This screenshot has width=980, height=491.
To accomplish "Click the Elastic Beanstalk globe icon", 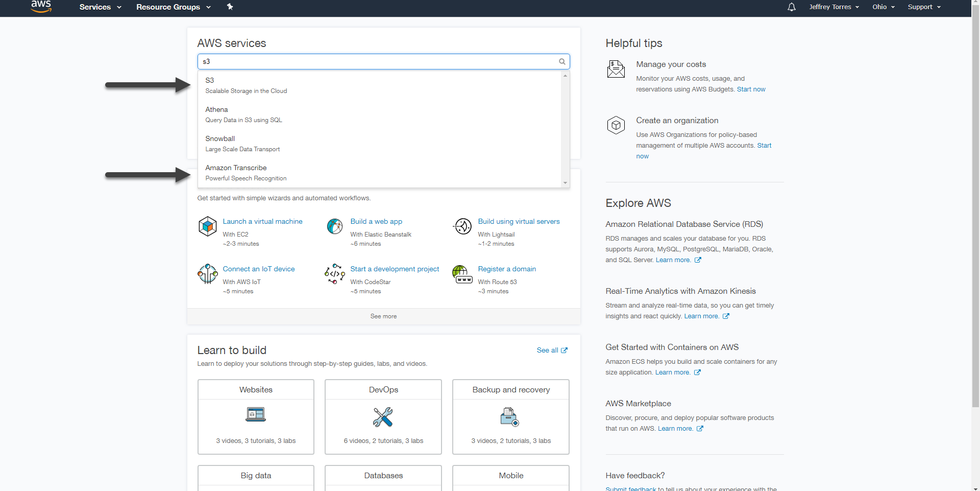I will (335, 226).
